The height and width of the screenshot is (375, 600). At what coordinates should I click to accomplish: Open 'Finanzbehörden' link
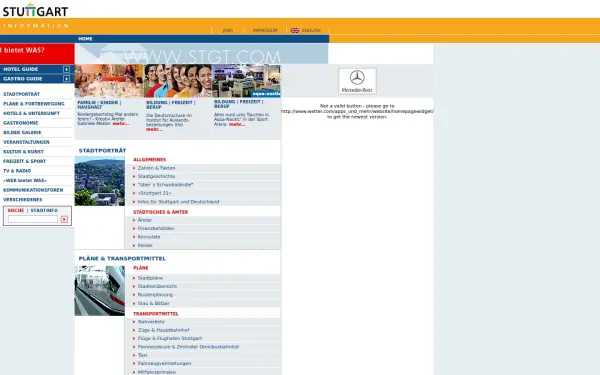pyautogui.click(x=156, y=228)
